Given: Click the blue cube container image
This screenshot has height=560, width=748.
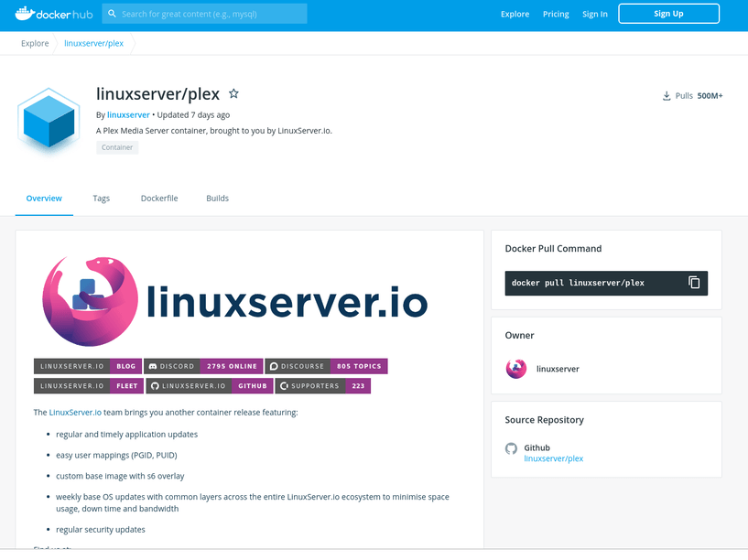Looking at the screenshot, I should tap(49, 122).
